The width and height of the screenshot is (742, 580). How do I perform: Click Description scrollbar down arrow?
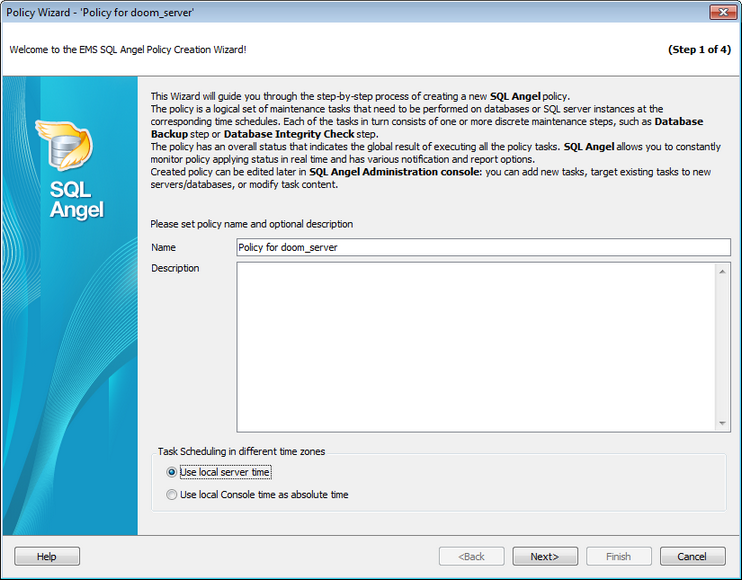coord(722,423)
